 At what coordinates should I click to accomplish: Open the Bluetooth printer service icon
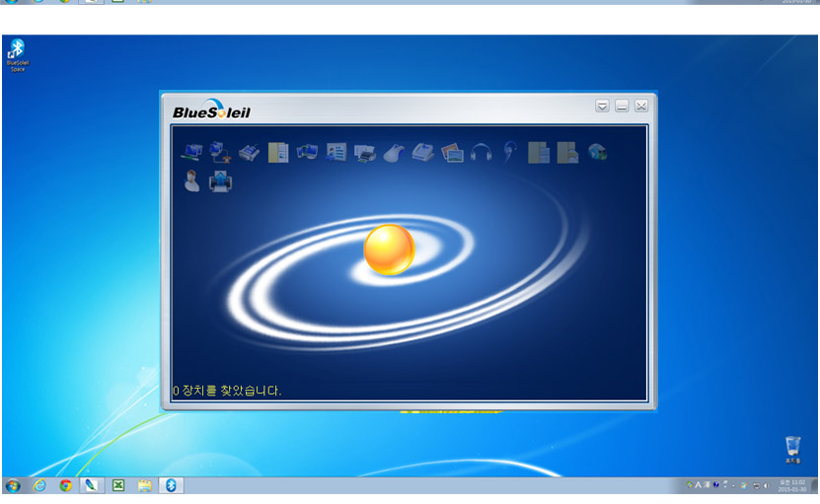coord(364,153)
